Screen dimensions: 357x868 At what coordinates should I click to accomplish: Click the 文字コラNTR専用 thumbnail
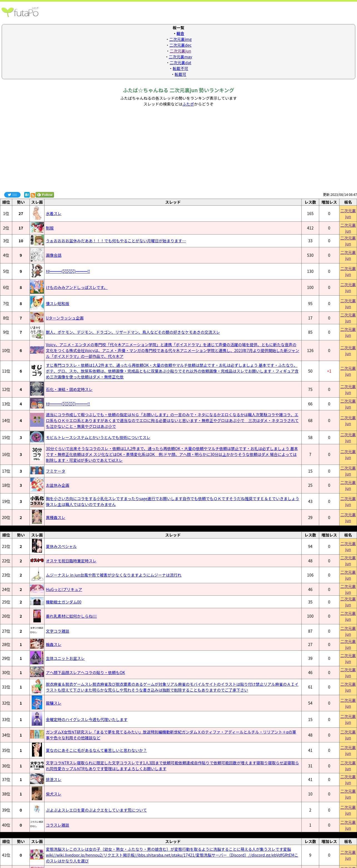pos(37,766)
